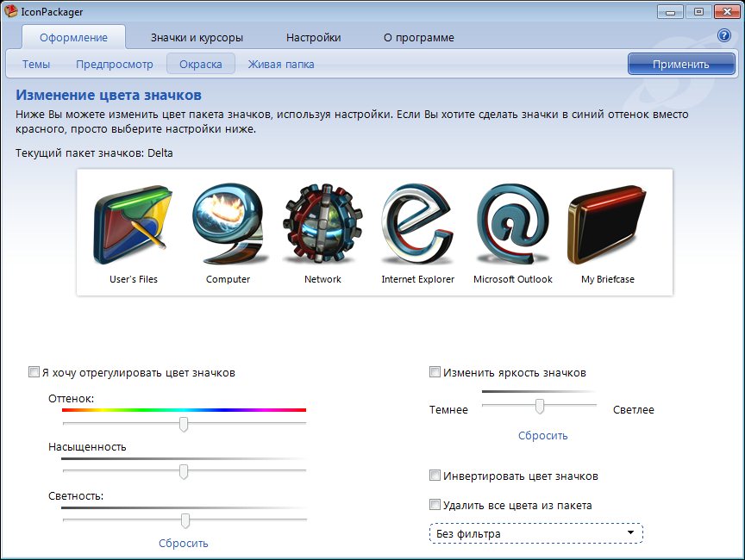Viewport: 745px width, 560px height.
Task: Enable 'Я хочу отрегулировать цвет значков' checkbox
Action: [x=34, y=373]
